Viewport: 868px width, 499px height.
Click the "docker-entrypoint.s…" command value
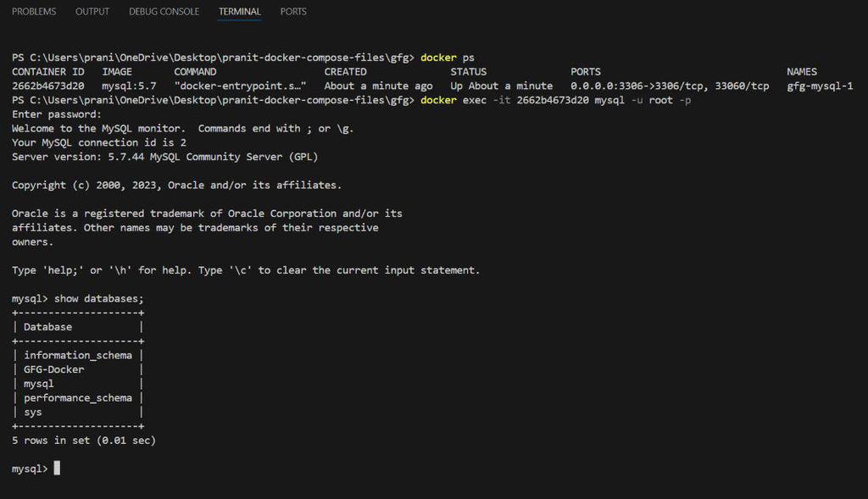tap(240, 86)
